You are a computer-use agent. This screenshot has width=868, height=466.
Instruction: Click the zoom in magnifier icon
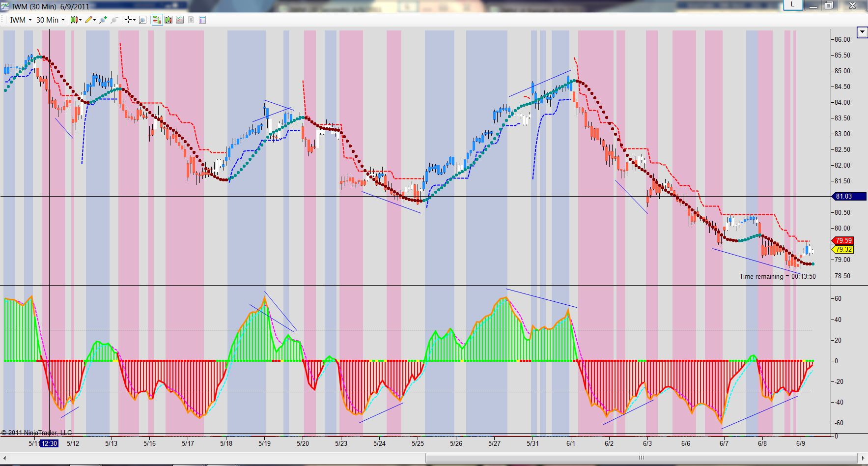(103, 20)
